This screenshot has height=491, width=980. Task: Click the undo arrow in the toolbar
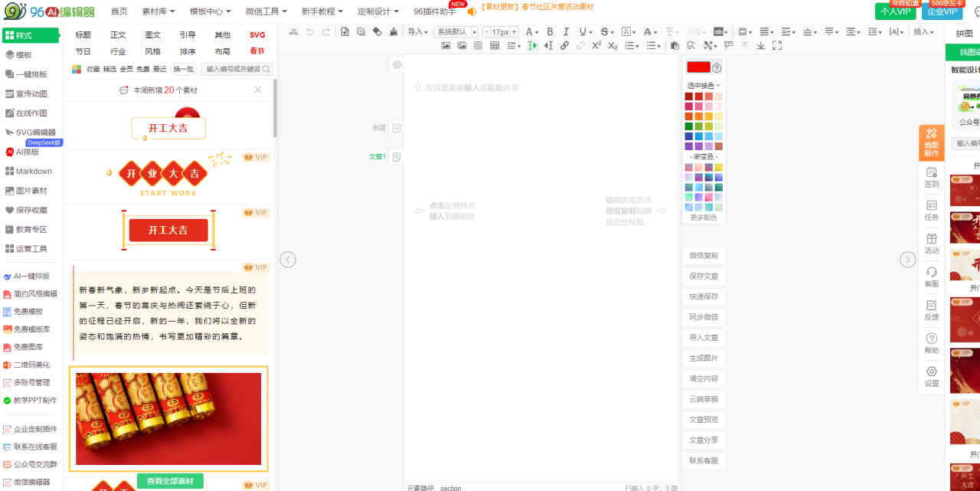310,32
